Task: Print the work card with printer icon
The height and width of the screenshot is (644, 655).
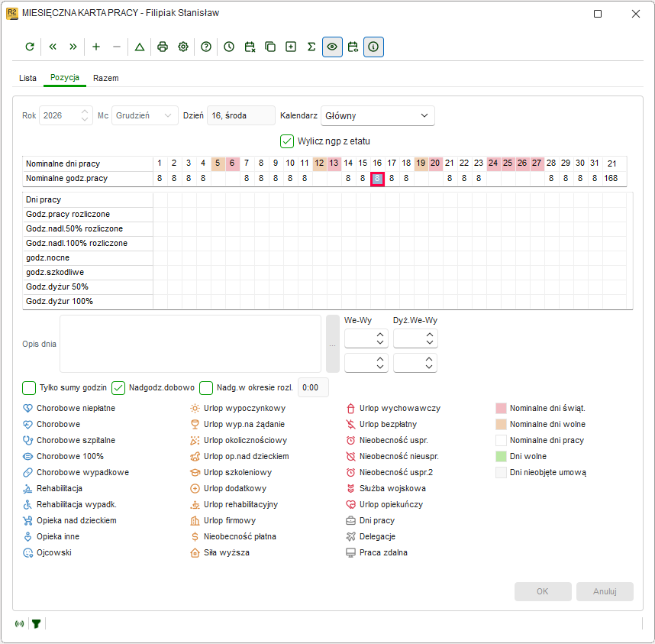Action: coord(163,47)
